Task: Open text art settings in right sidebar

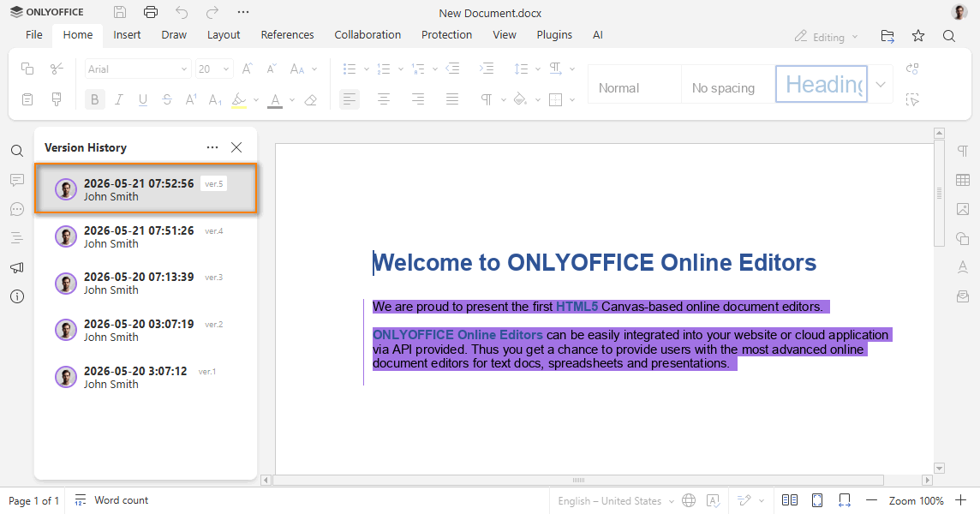Action: 963,267
